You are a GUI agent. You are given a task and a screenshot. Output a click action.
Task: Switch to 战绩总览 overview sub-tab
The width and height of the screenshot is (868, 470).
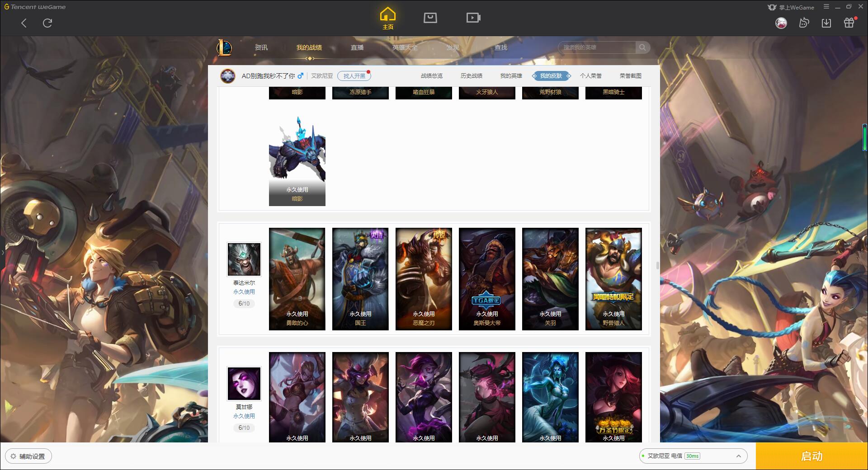[432, 76]
